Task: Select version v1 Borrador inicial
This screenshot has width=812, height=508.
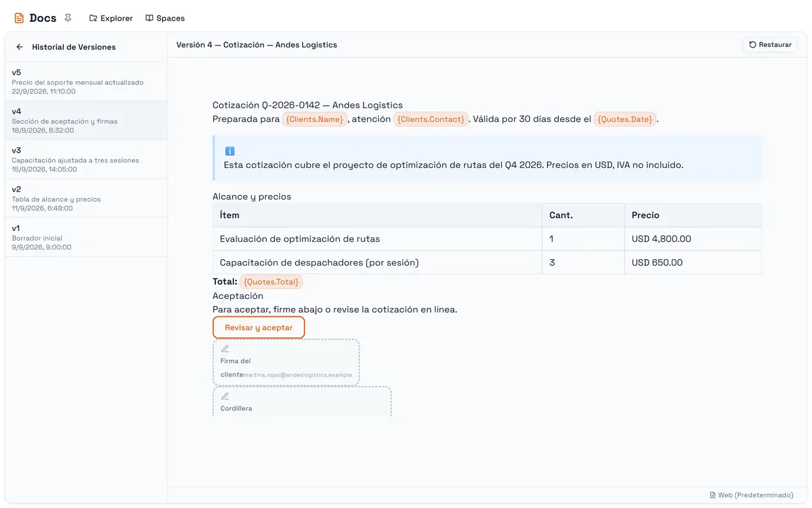Action: (86, 237)
